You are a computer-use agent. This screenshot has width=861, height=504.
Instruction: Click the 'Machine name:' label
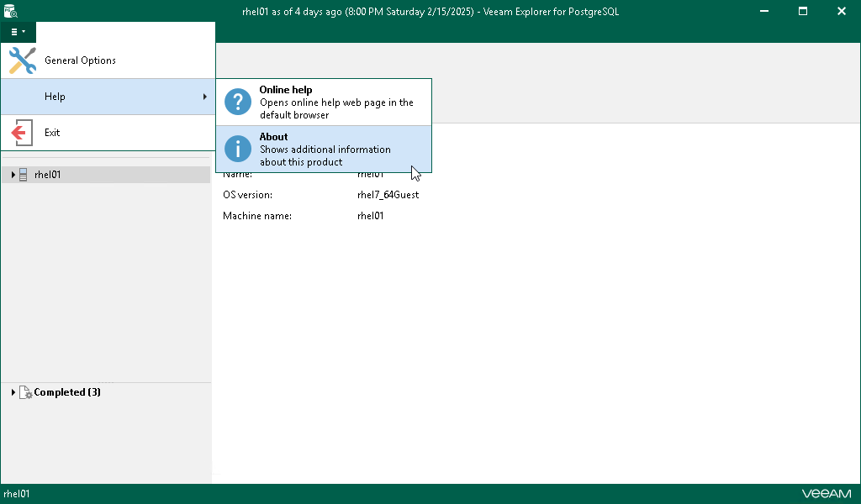pyautogui.click(x=257, y=216)
